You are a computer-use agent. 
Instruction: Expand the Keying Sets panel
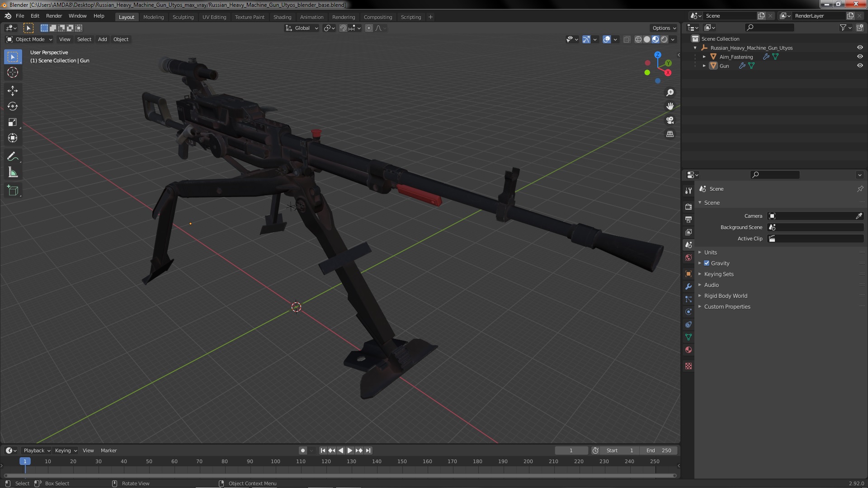718,274
